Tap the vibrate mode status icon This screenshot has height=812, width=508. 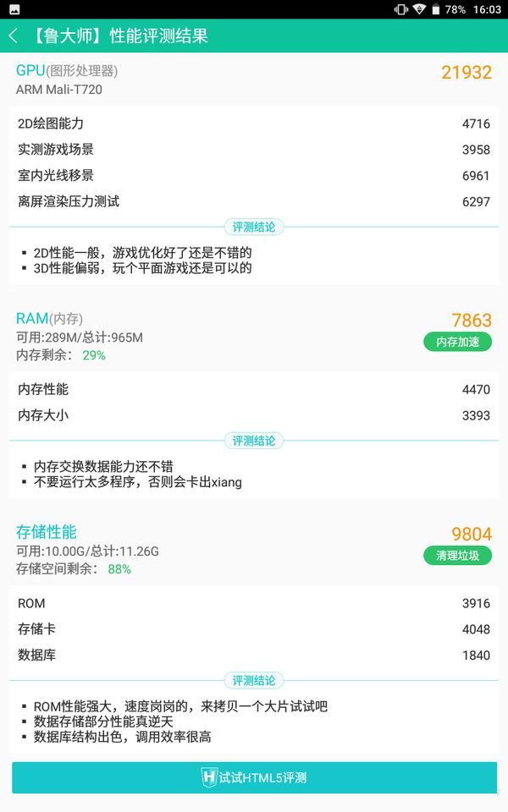tap(400, 9)
